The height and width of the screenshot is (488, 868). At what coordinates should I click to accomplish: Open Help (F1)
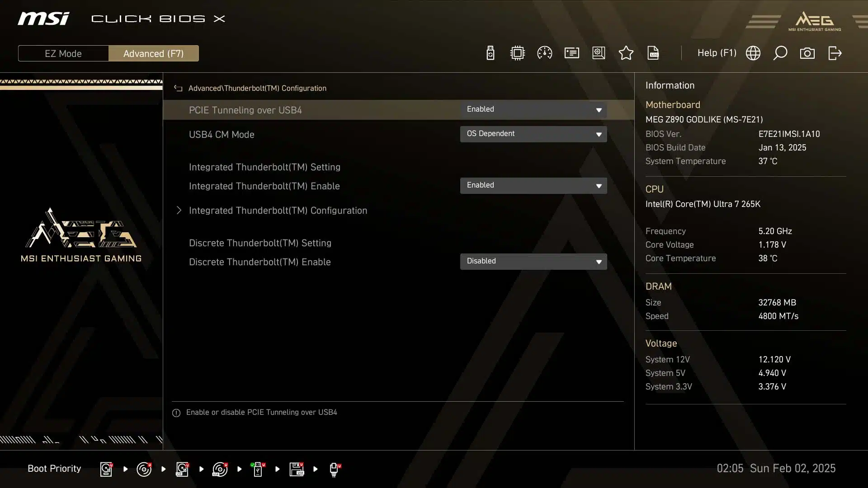(717, 53)
